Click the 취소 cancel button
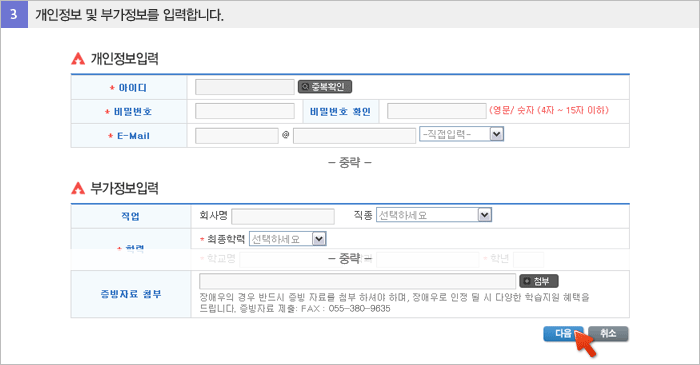This screenshot has height=365, width=700. [608, 334]
